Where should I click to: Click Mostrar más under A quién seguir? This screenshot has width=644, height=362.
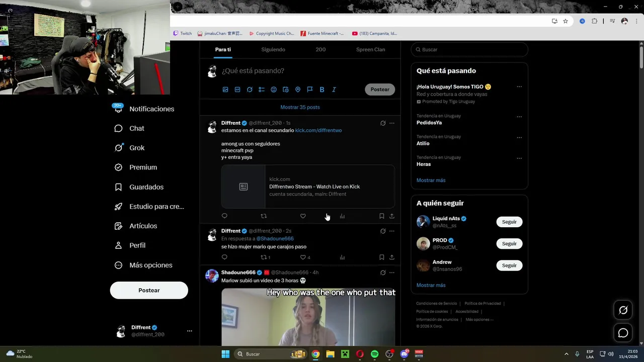(431, 285)
